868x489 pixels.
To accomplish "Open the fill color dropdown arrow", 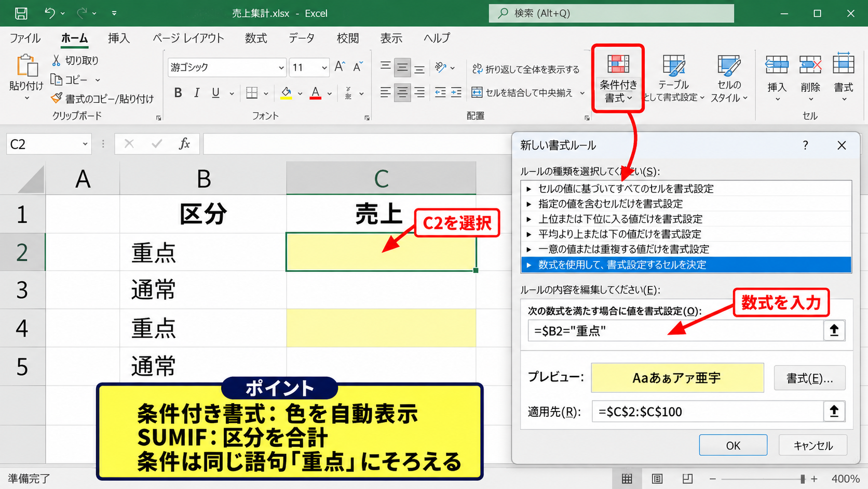I will (x=300, y=94).
